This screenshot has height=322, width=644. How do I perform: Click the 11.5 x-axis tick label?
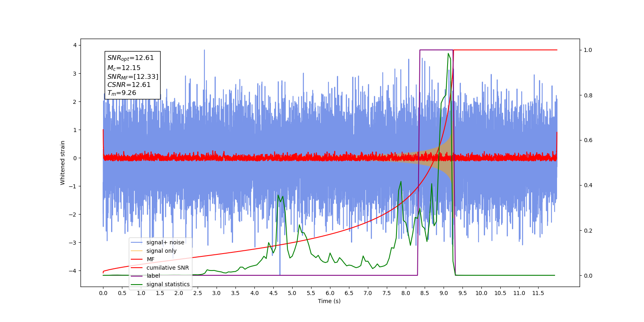(538, 293)
